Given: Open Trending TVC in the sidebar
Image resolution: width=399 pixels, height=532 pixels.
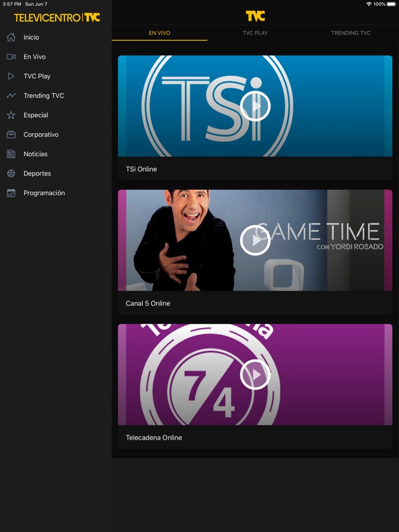Looking at the screenshot, I should 56,95.
